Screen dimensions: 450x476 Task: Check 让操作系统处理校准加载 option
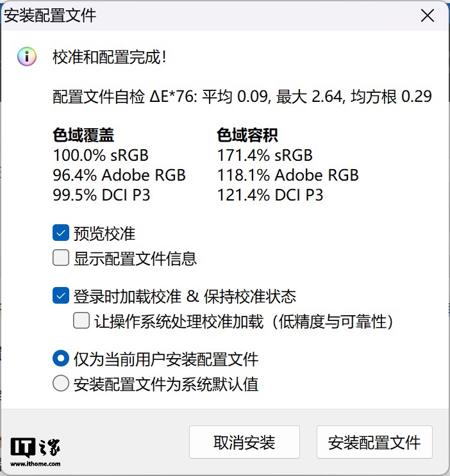[x=81, y=320]
